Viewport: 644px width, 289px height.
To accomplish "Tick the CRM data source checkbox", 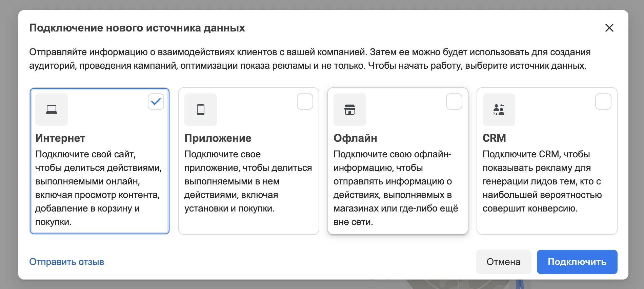I will [x=603, y=102].
